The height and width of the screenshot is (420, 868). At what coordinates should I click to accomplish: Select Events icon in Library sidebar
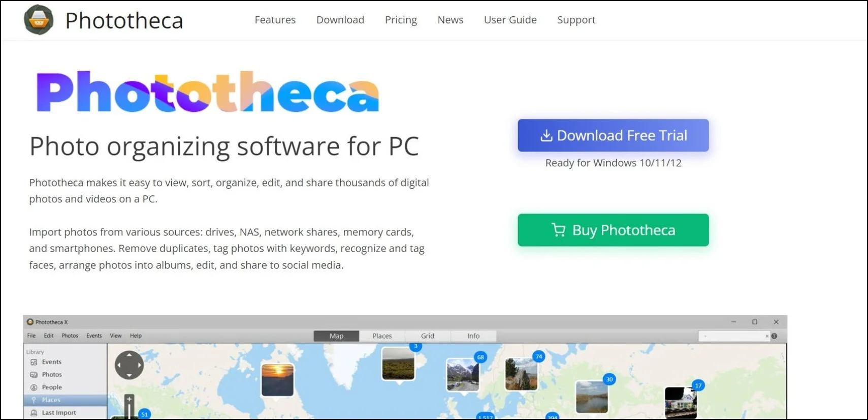pos(34,362)
